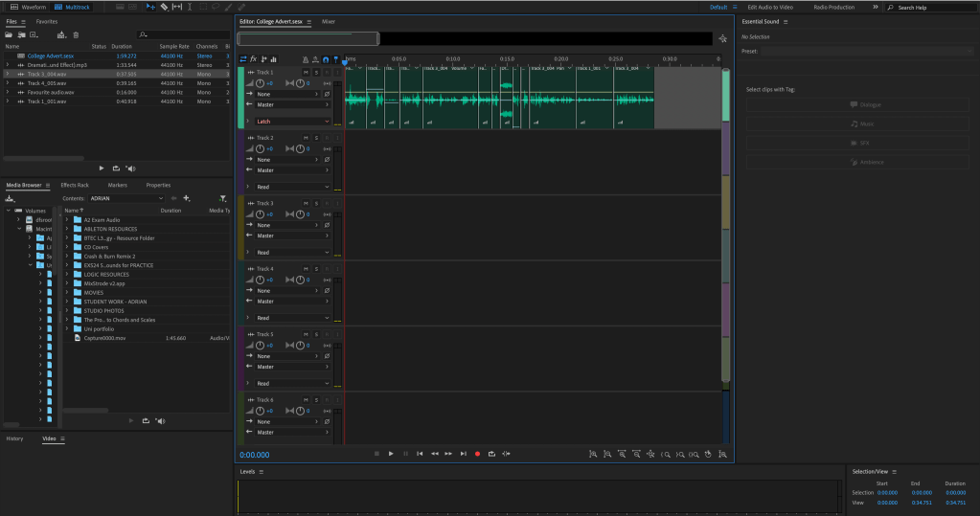This screenshot has height=516, width=980.
Task: Open the EQ view icon in editor
Action: pos(275,59)
